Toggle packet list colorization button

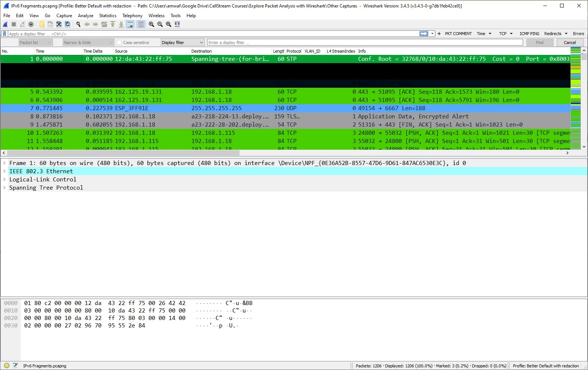(141, 24)
